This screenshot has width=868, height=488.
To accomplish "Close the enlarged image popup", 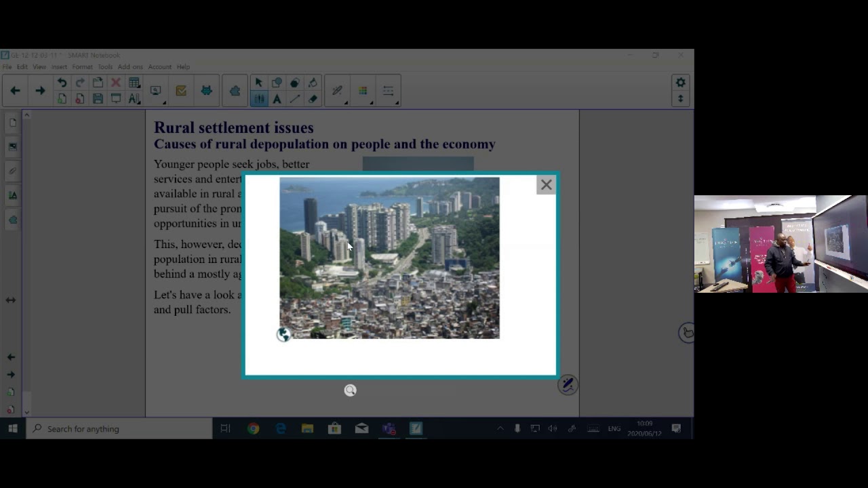I will (546, 185).
